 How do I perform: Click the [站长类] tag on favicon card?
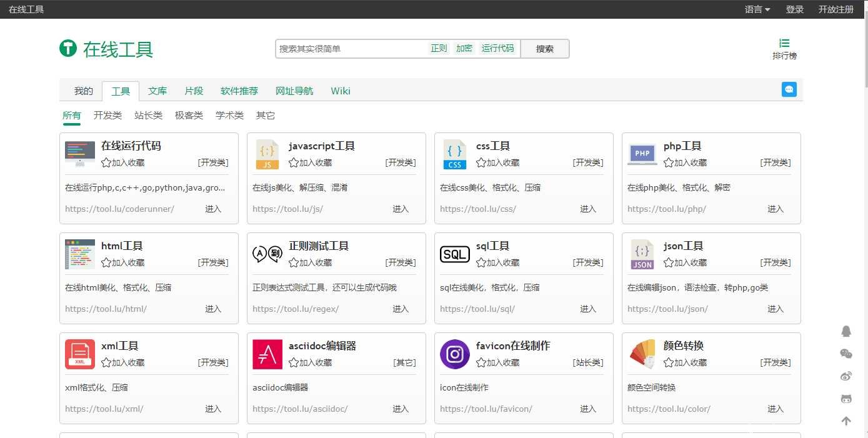pyautogui.click(x=588, y=362)
